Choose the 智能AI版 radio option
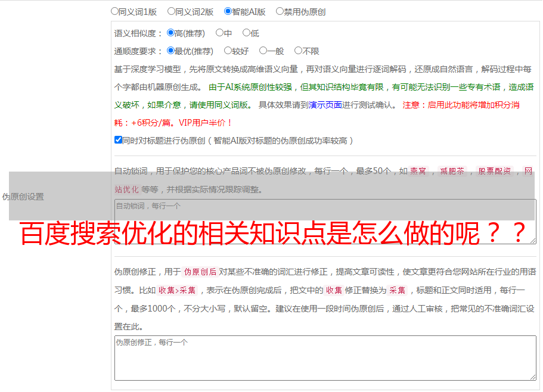 (x=228, y=11)
